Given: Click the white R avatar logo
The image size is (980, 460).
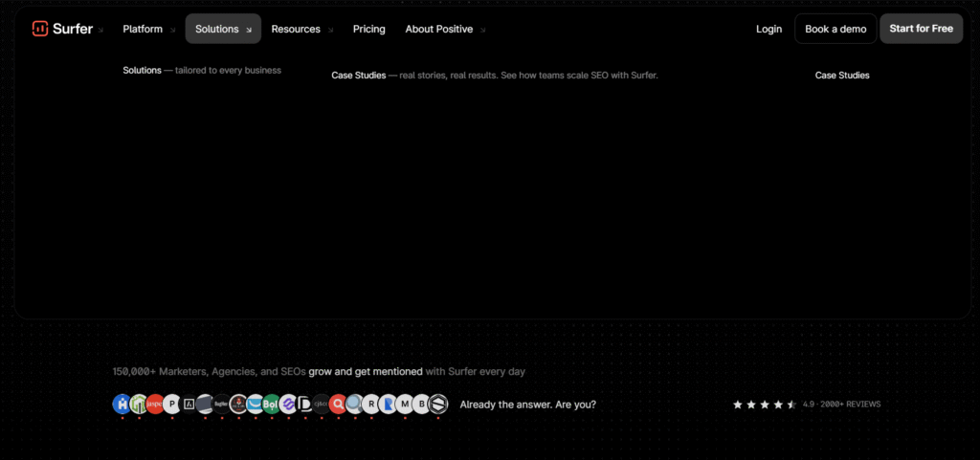Looking at the screenshot, I should click(371, 404).
